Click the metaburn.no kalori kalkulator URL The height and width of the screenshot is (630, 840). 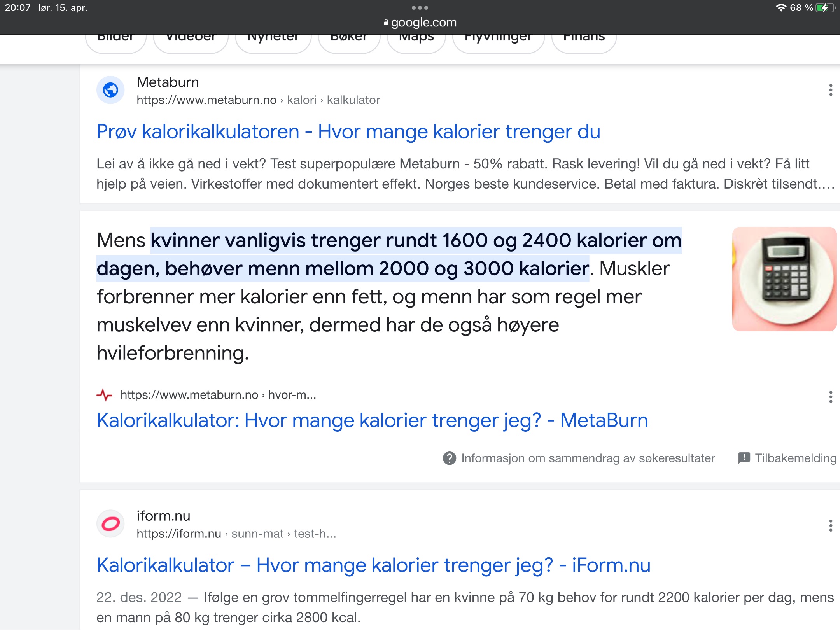258,100
